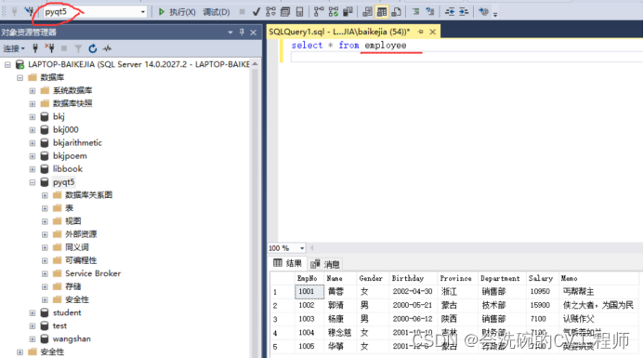This screenshot has height=358, width=644.
Task: Decrease the line indent
Action: pos(450,12)
